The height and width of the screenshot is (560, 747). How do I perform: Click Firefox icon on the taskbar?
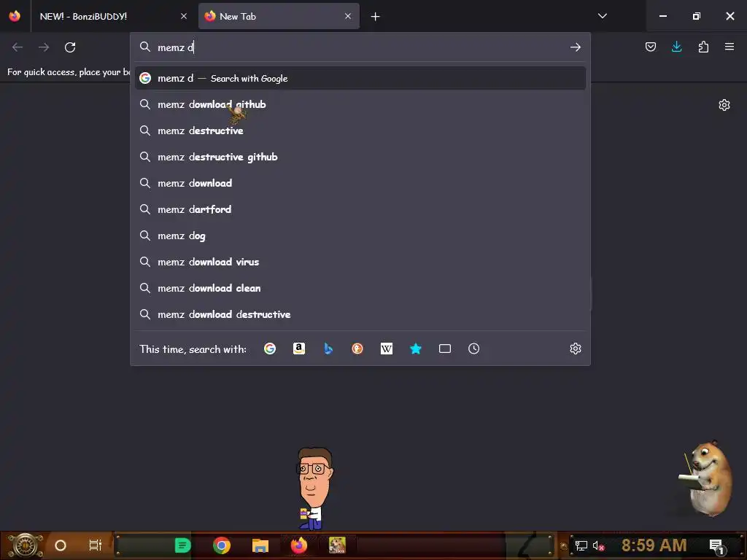coord(298,545)
